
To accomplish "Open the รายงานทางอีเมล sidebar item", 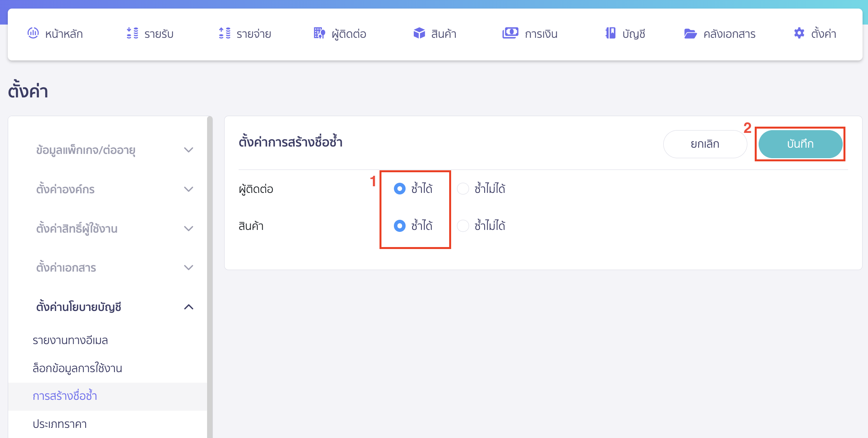I will point(70,340).
